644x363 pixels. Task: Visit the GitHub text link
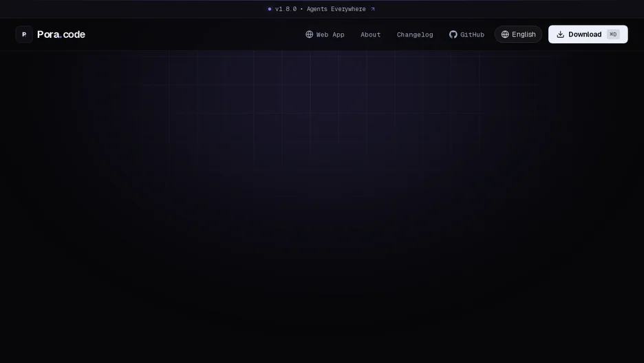(472, 34)
